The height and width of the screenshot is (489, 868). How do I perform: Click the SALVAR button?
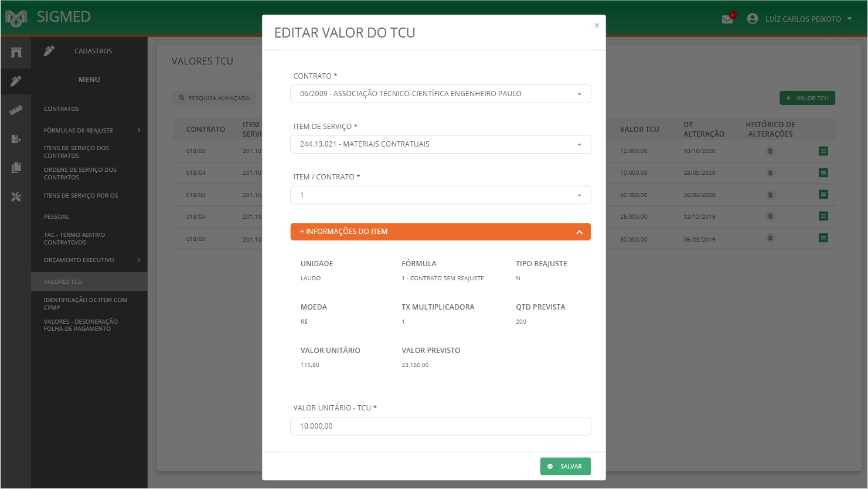(x=565, y=467)
